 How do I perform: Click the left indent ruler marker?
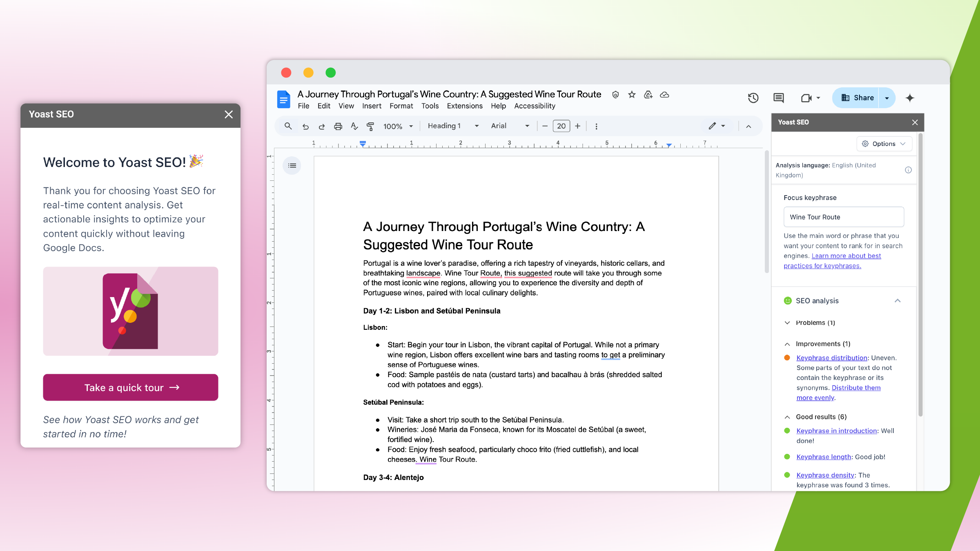point(363,144)
